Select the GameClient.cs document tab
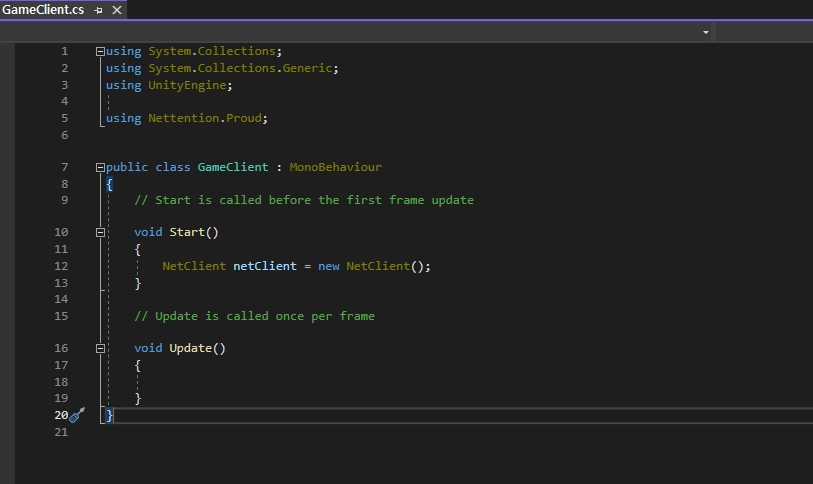 42,10
